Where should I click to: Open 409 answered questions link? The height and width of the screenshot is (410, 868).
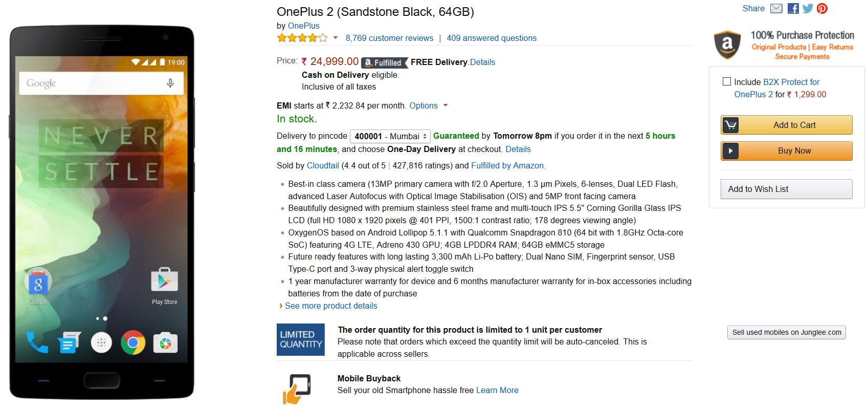point(492,38)
